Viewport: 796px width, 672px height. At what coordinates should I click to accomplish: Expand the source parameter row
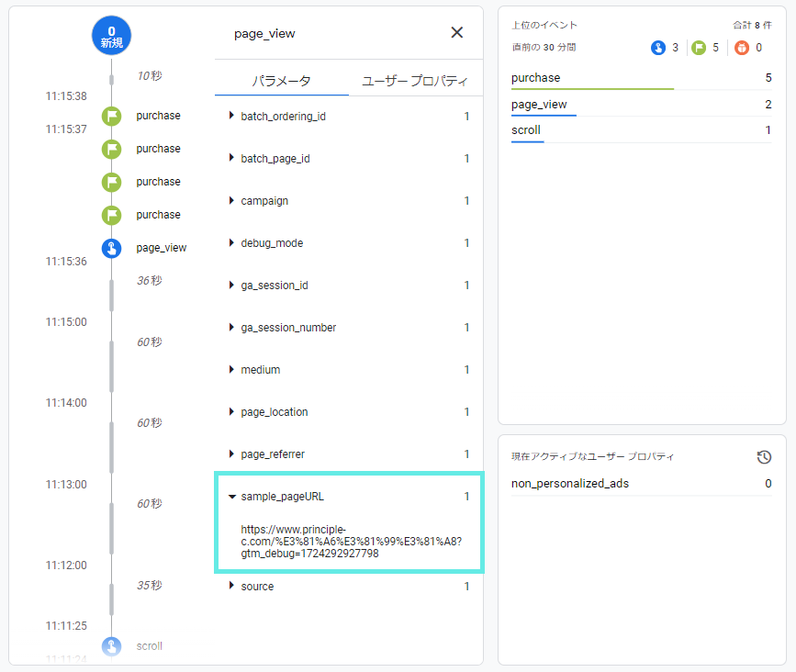pyautogui.click(x=257, y=587)
